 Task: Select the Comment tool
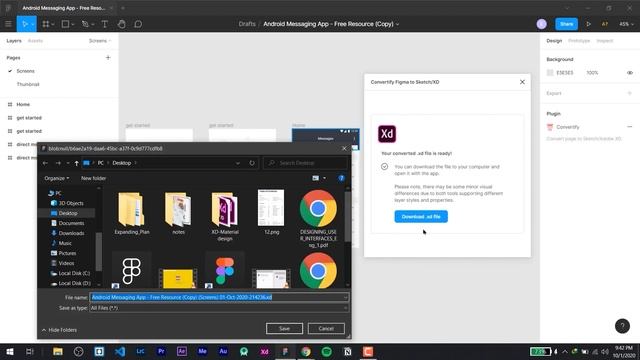[138, 24]
